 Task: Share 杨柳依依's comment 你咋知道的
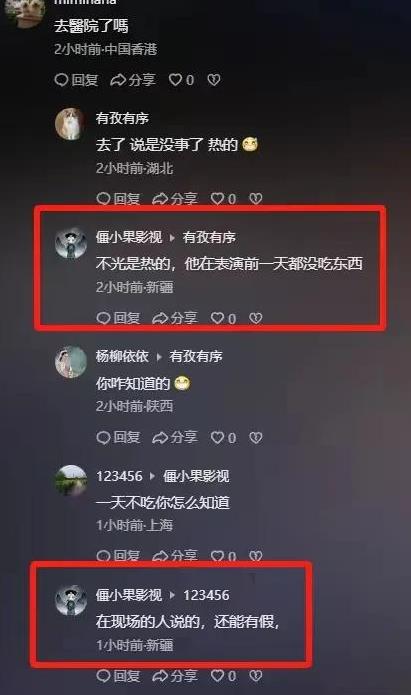pos(175,437)
